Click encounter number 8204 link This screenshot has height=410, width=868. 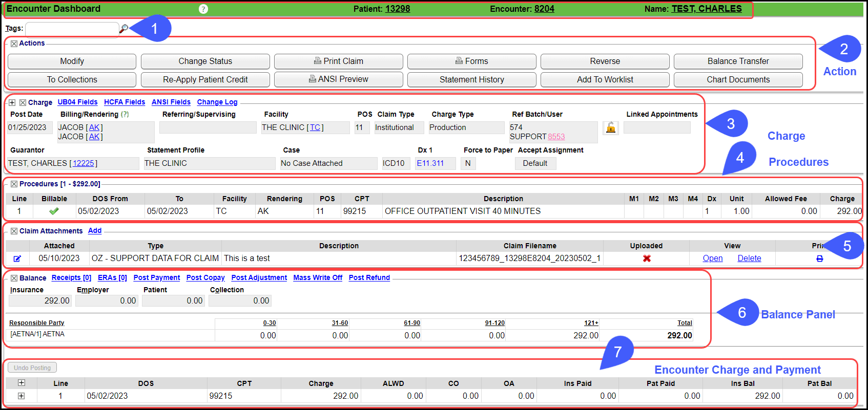(x=544, y=9)
